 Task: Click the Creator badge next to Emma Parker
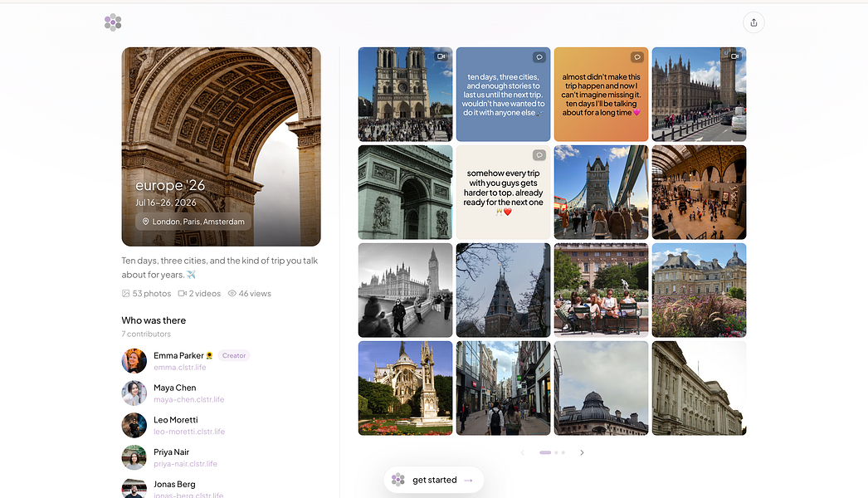pyautogui.click(x=234, y=355)
